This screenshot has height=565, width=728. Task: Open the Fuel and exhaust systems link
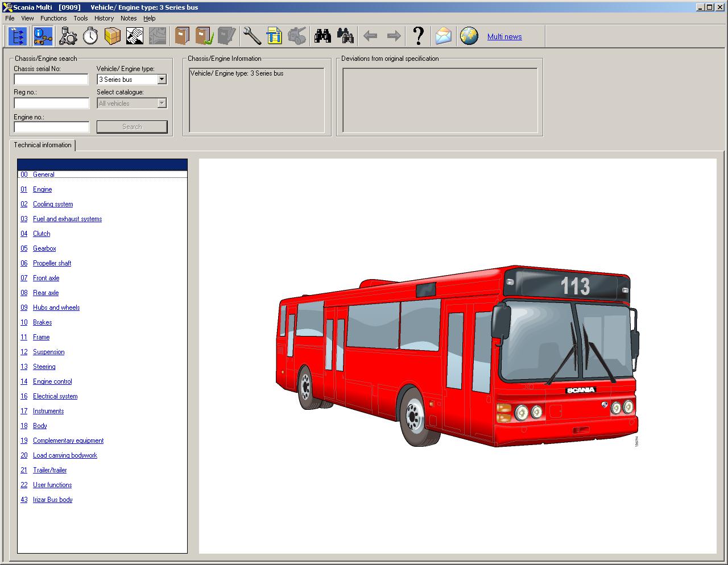(x=67, y=219)
